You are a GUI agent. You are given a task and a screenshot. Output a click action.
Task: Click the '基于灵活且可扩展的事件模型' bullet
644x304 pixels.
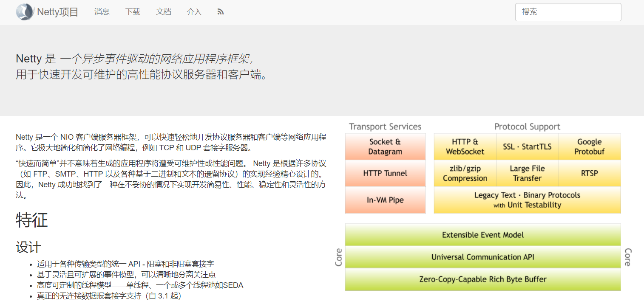pyautogui.click(x=126, y=275)
